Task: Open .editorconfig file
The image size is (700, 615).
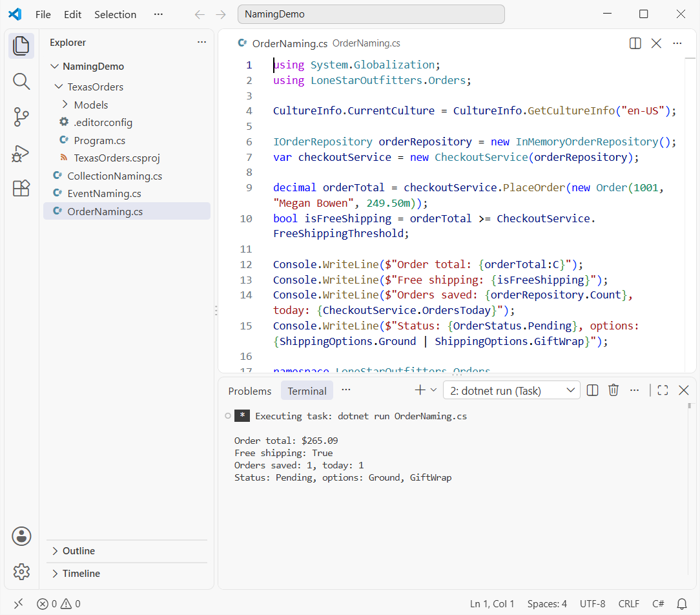Action: pyautogui.click(x=127, y=122)
